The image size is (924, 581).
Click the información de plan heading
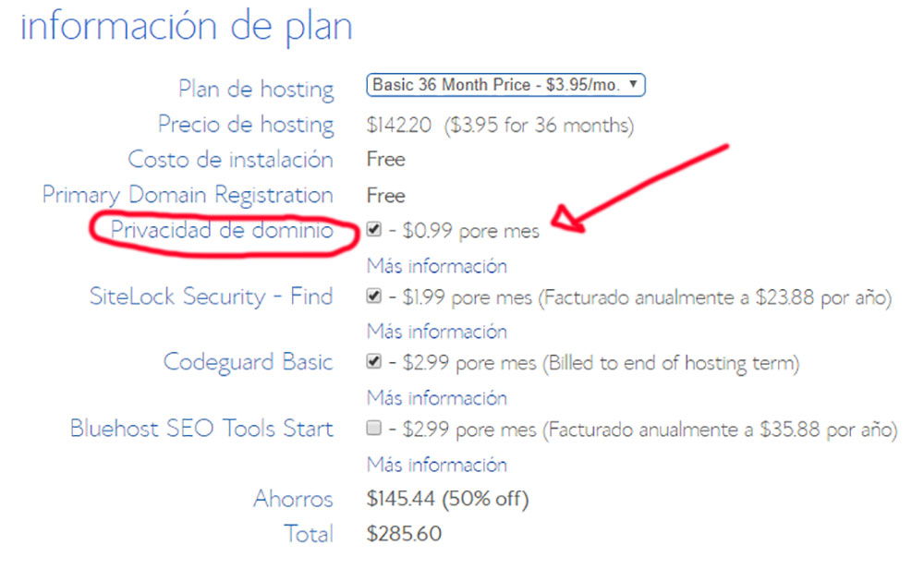tap(187, 27)
